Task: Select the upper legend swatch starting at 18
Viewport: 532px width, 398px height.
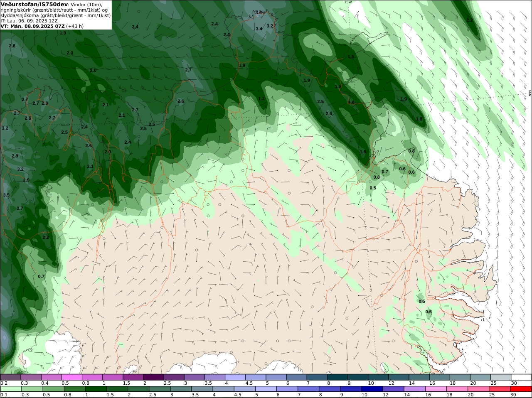Action: [460, 377]
